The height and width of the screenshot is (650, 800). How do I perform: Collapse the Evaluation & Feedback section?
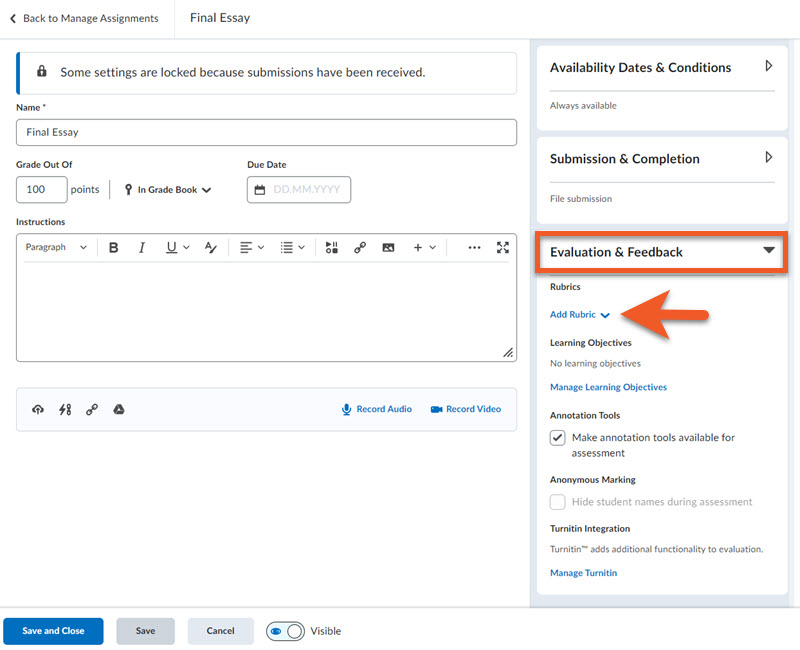(768, 252)
